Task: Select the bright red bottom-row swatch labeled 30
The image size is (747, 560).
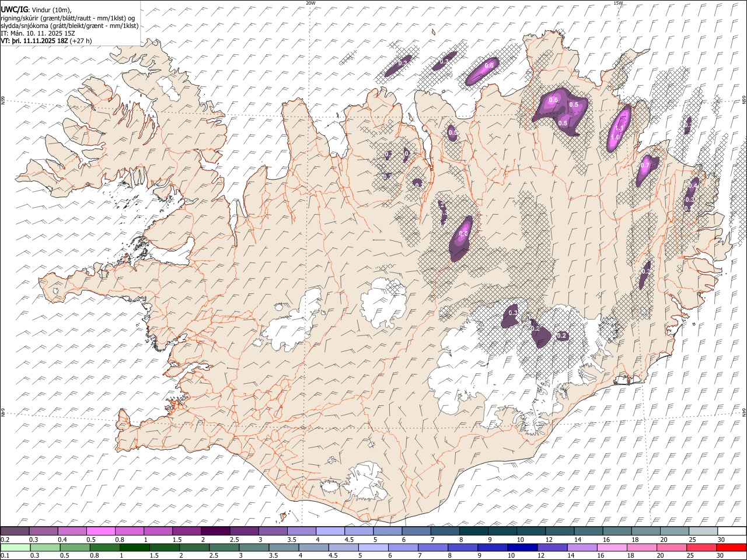Action: click(731, 547)
